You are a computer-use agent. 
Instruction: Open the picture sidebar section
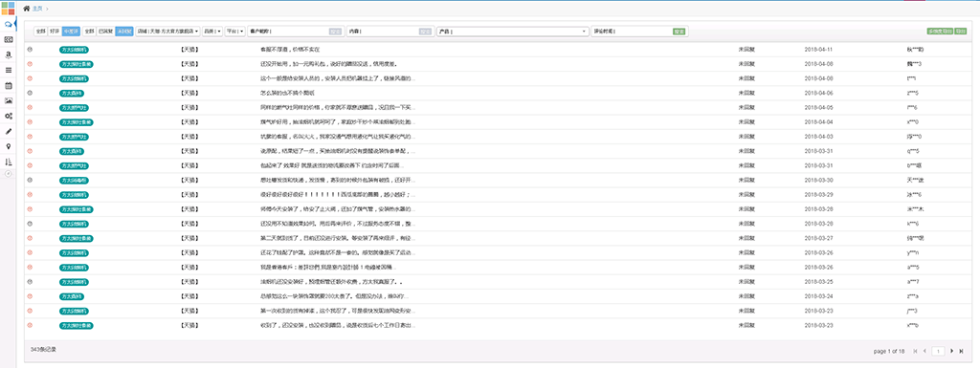[8, 100]
